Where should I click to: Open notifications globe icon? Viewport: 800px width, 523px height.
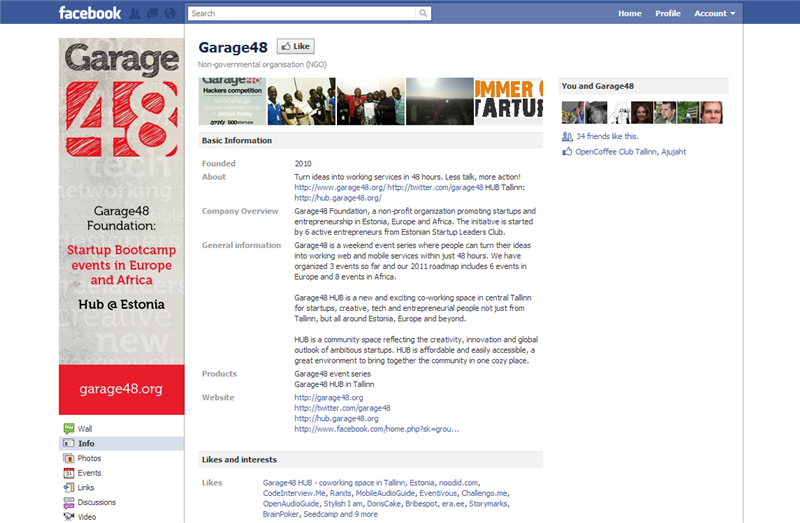click(170, 14)
